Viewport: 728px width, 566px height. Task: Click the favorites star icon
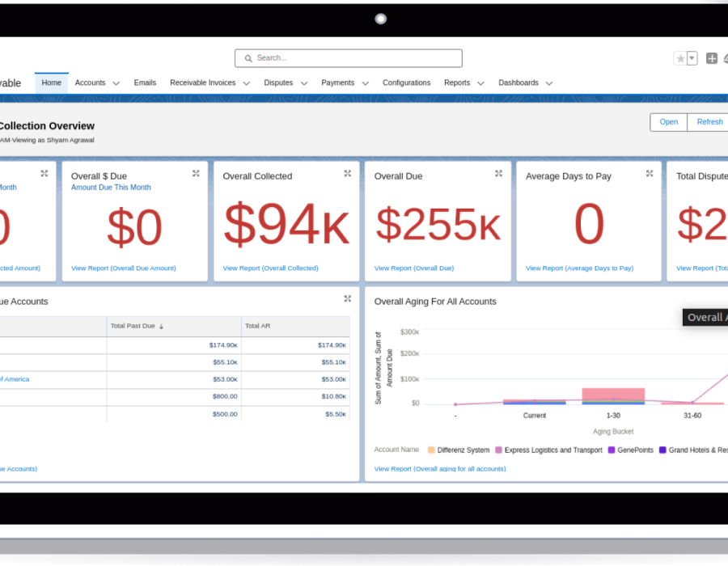(x=680, y=58)
